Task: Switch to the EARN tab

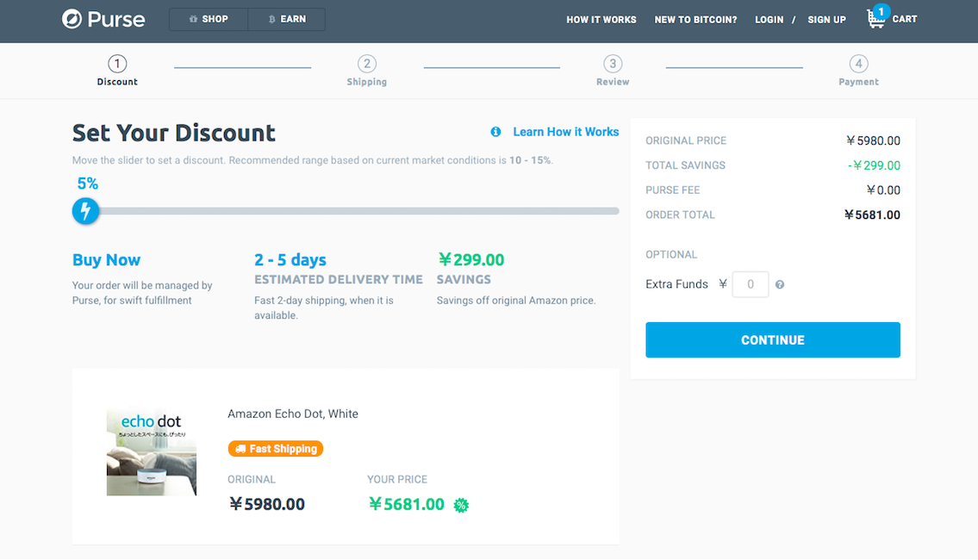Action: (287, 19)
